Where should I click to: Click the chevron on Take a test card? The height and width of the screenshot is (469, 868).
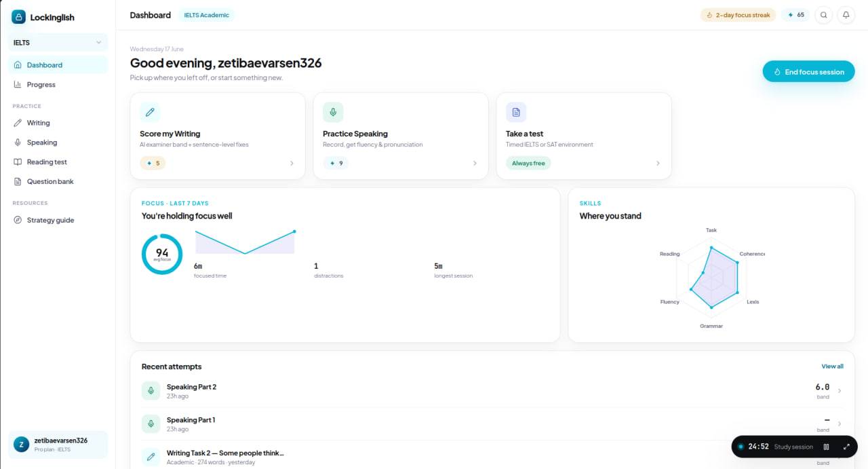[658, 164]
